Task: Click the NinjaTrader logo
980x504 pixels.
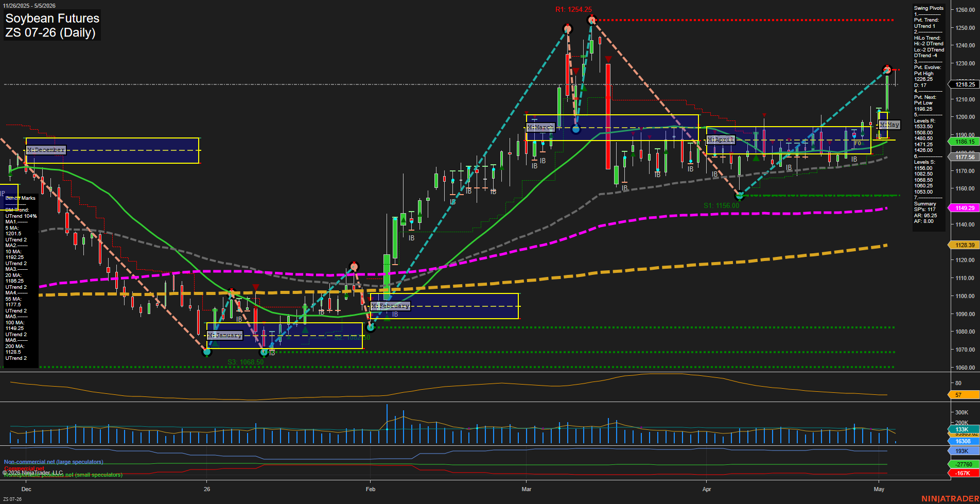Action: coord(950,499)
